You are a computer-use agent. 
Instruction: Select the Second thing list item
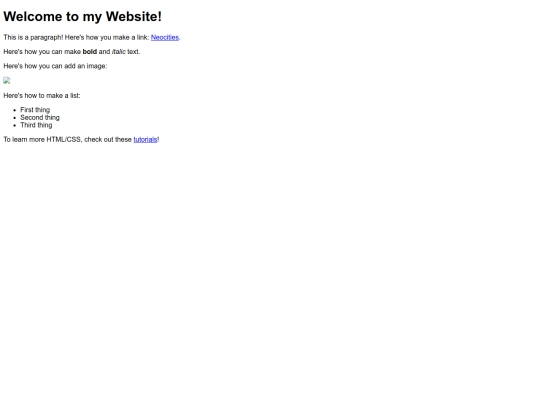click(x=40, y=117)
